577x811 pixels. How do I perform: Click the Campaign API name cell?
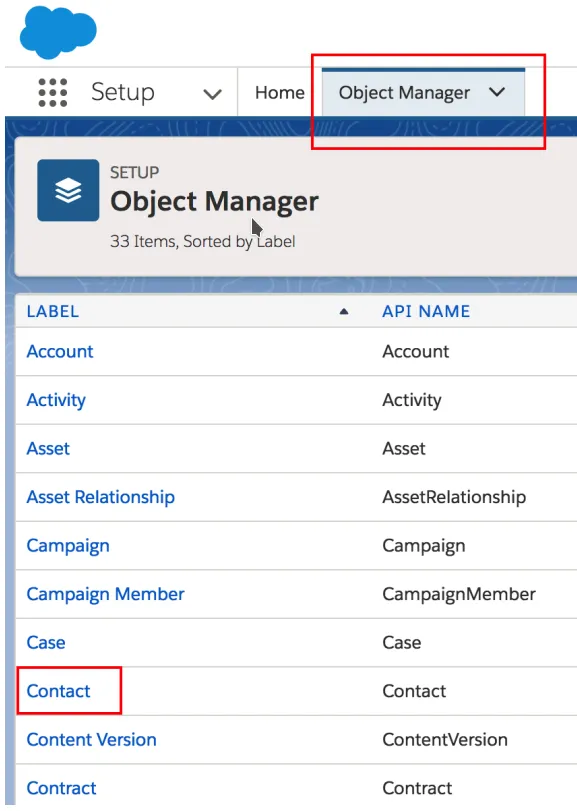[424, 546]
